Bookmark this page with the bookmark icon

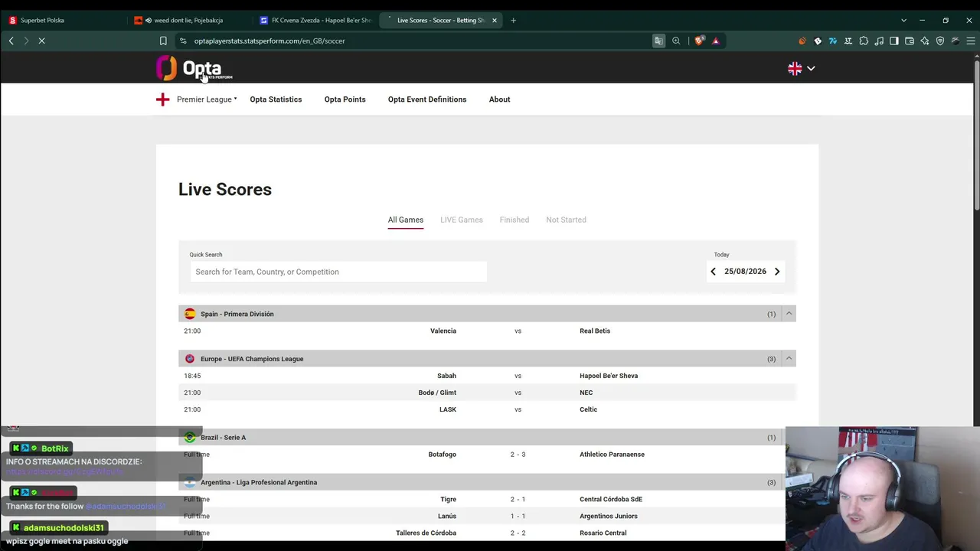[x=163, y=41]
